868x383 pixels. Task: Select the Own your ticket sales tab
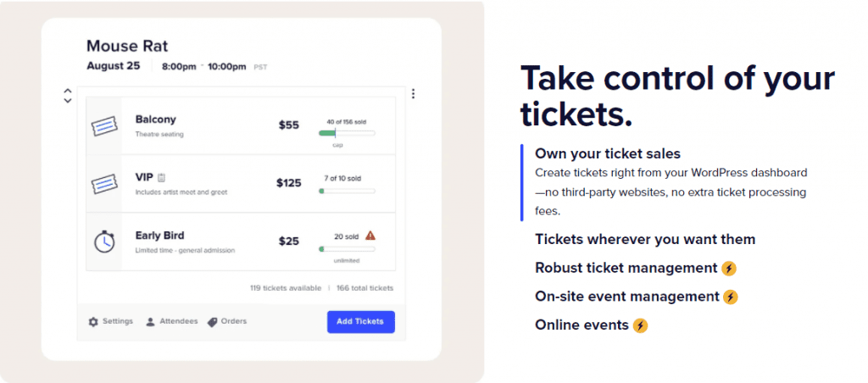[608, 153]
